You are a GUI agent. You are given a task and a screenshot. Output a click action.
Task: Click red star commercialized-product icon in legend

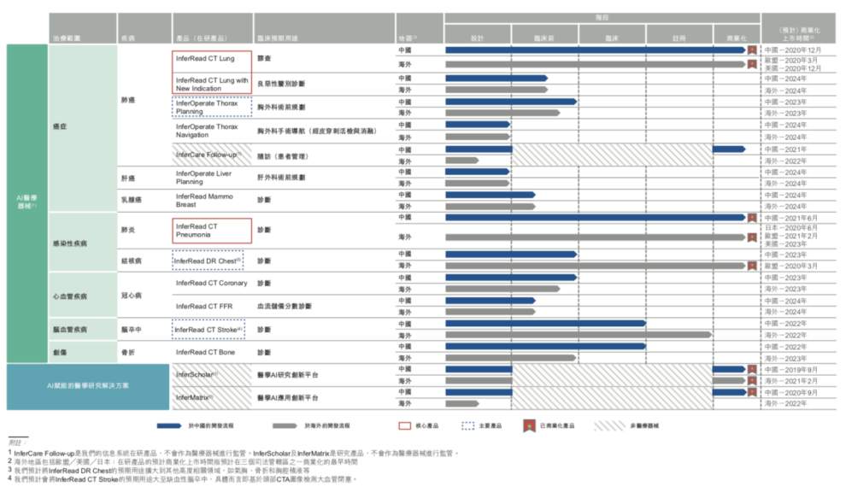(529, 425)
